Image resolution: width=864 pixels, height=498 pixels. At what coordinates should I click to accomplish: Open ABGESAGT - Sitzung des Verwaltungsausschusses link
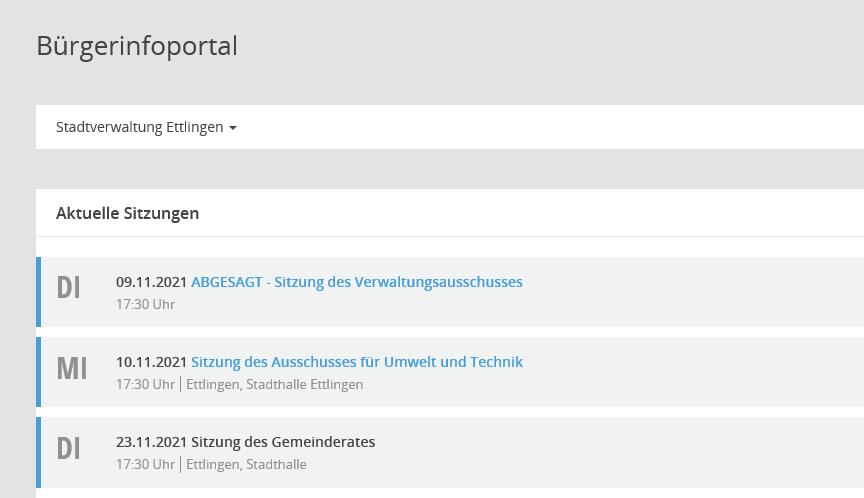(x=356, y=282)
